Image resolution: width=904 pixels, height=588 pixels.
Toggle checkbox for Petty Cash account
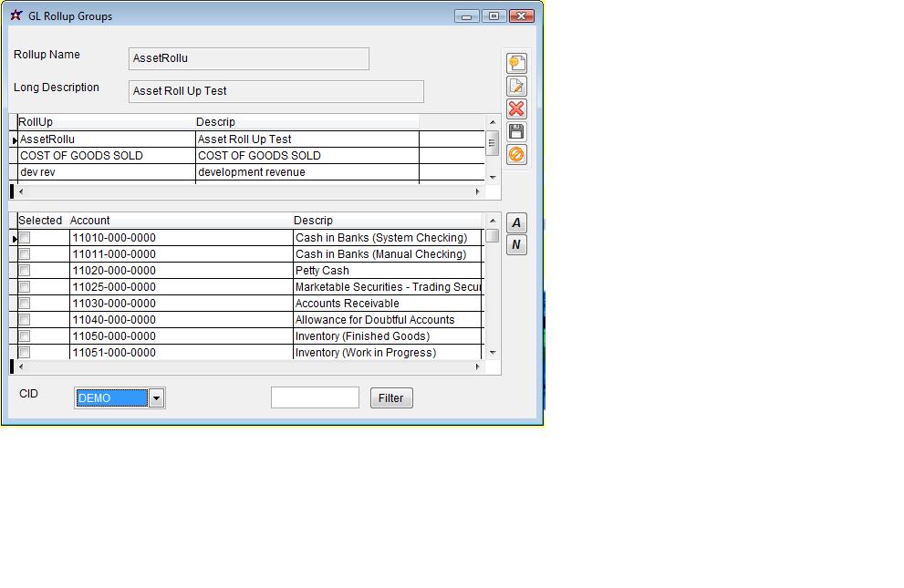point(25,271)
